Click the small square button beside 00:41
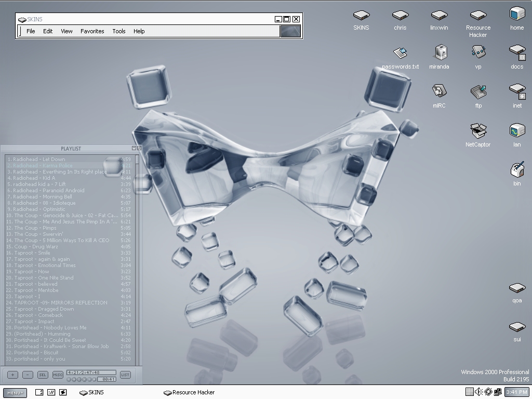The image size is (532, 399). [95, 380]
